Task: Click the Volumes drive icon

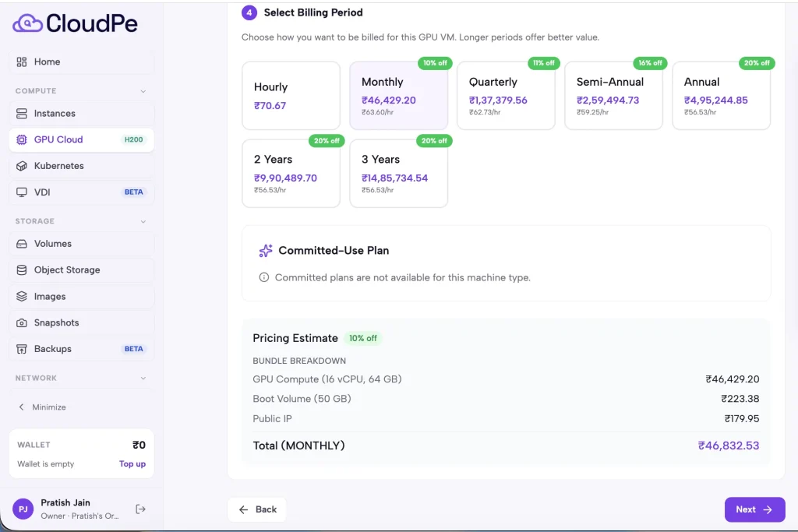Action: click(x=21, y=244)
